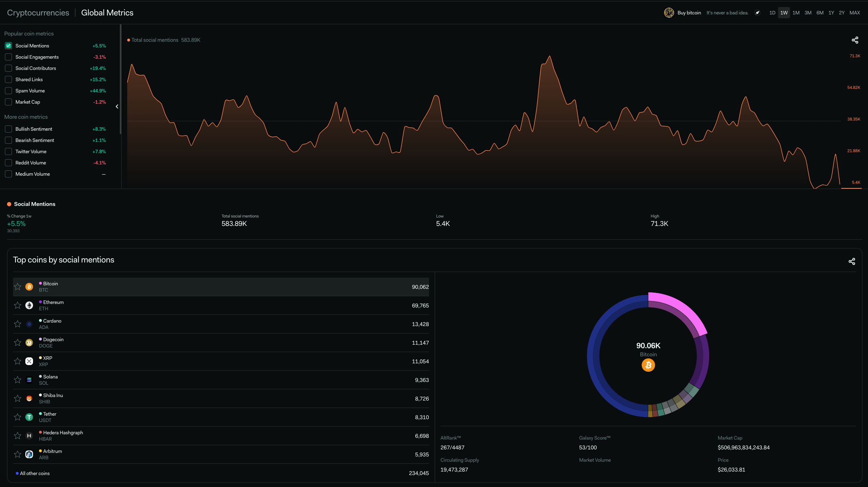Click the sidebar vertical scrollbar
The height and width of the screenshot is (487, 868).
tap(121, 79)
